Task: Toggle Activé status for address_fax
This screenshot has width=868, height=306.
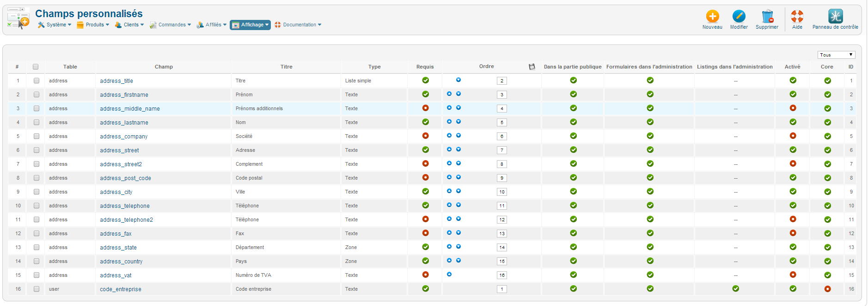Action: coord(793,233)
